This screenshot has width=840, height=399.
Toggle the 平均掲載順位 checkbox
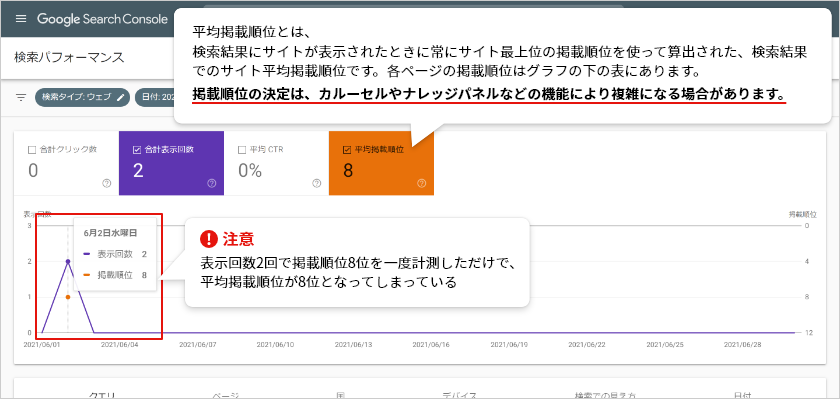coord(346,149)
